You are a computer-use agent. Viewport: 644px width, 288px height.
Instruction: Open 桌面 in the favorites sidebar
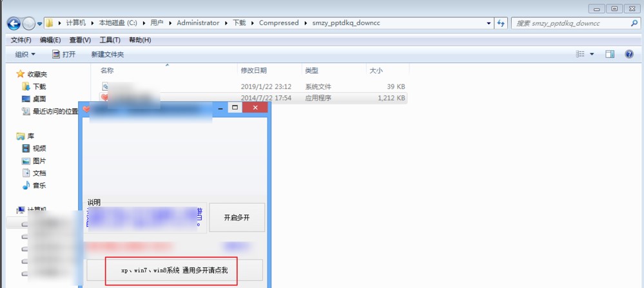[x=34, y=99]
